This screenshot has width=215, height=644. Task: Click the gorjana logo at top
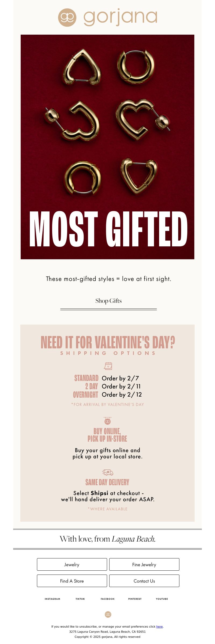click(107, 17)
